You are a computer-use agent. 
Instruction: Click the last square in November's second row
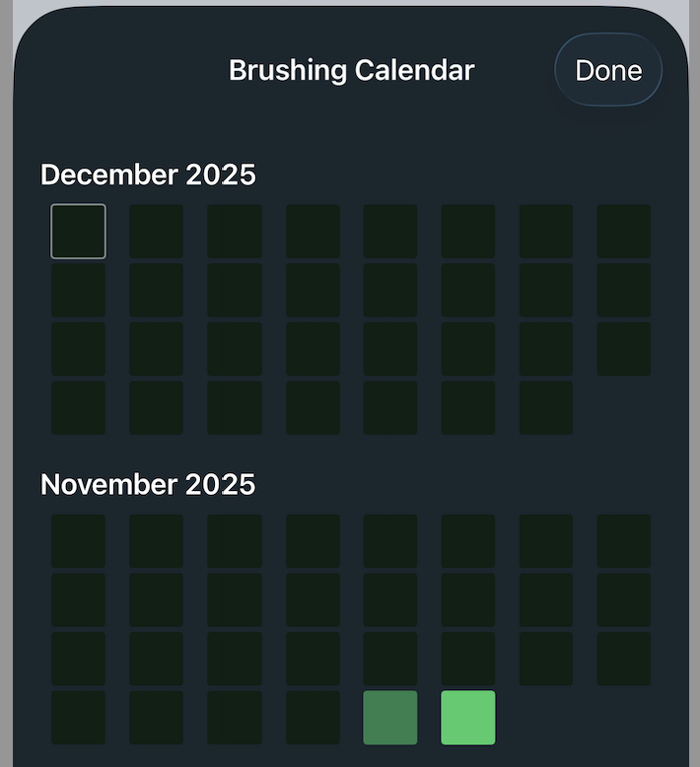623,599
